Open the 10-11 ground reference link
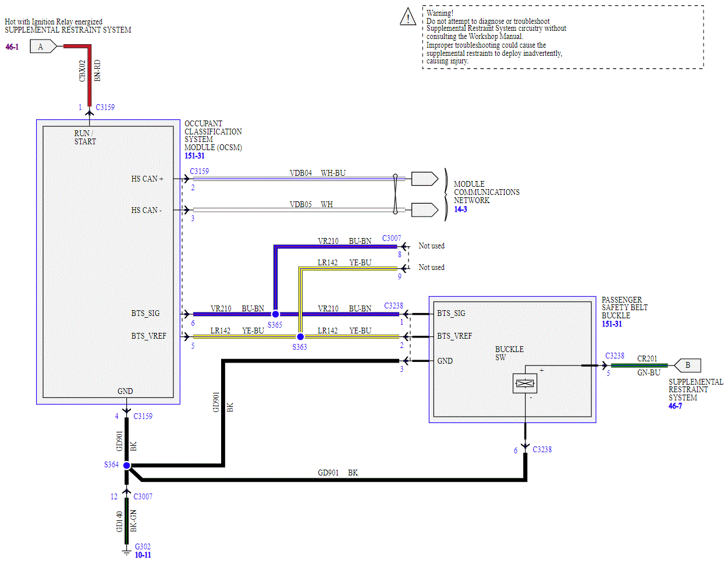The height and width of the screenshot is (561, 728). coord(143,555)
